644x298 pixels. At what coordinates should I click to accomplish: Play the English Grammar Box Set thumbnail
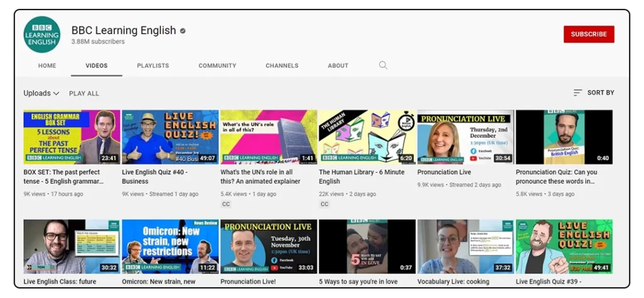click(x=72, y=136)
